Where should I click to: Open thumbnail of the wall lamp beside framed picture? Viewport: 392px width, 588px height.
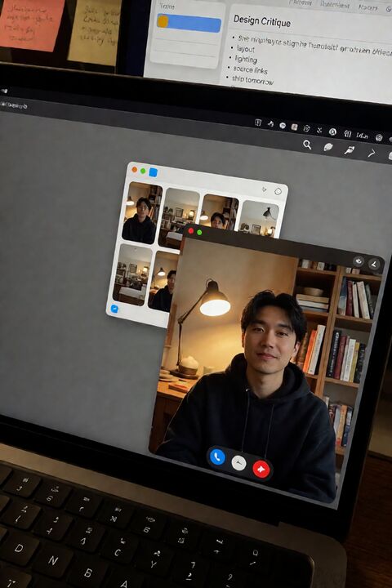coord(259,219)
